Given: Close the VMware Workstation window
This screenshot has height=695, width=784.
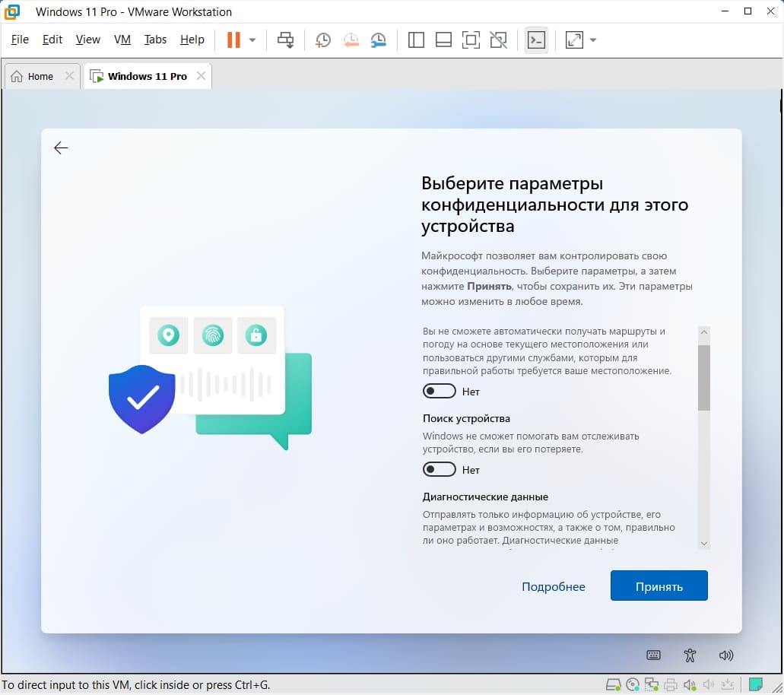Looking at the screenshot, I should point(770,11).
